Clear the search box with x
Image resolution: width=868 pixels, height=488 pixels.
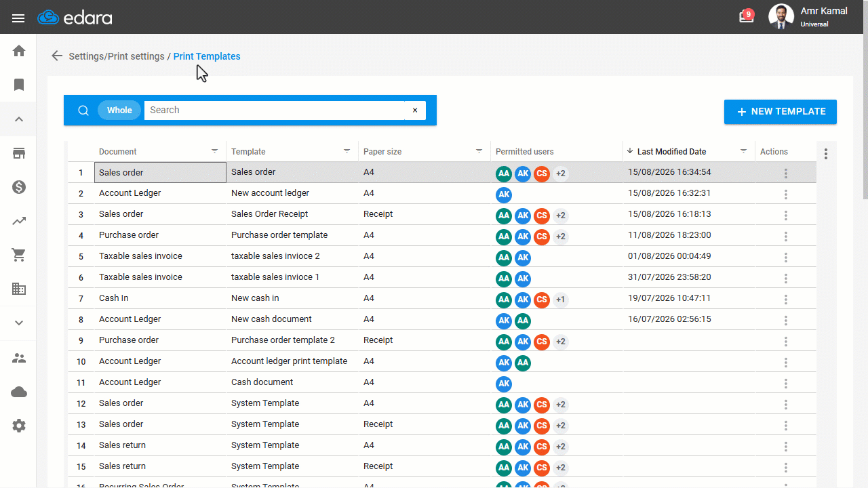coord(415,110)
